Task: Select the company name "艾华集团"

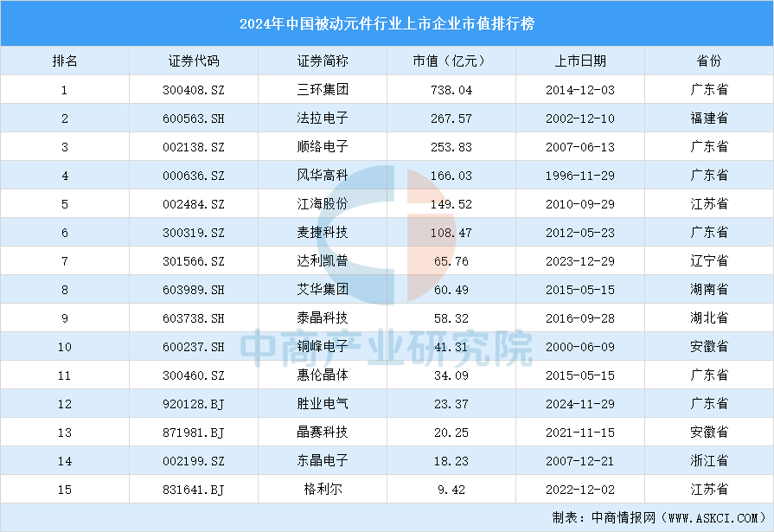Action: [323, 290]
